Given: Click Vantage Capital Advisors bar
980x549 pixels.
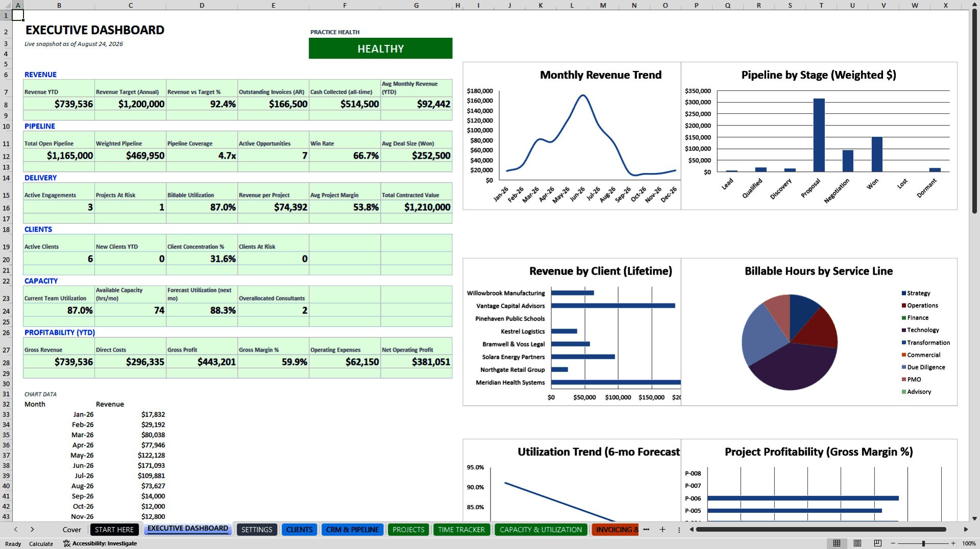Looking at the screenshot, I should click(613, 306).
